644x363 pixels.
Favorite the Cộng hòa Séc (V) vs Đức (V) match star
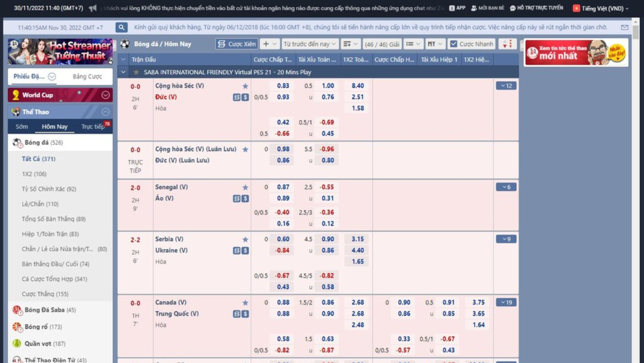245,86
